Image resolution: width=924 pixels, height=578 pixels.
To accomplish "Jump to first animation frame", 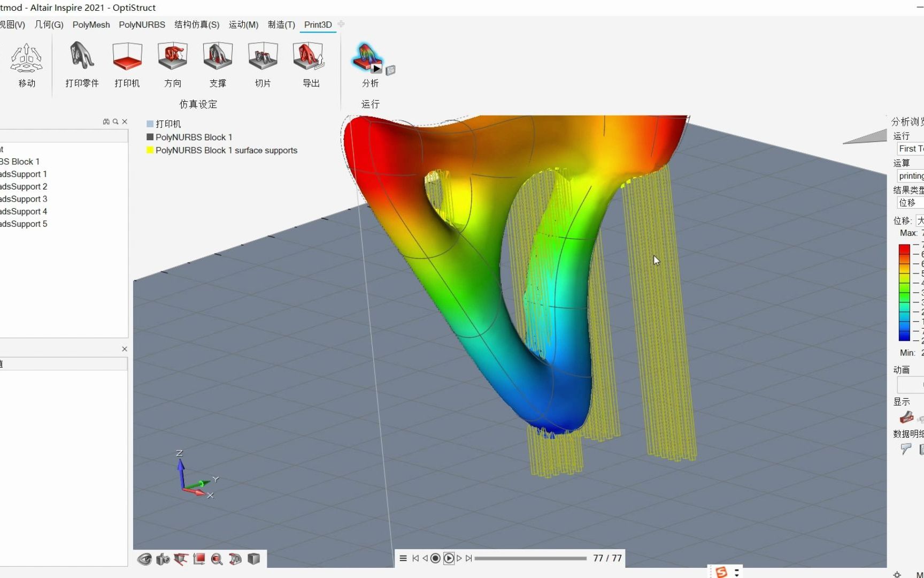I will pos(415,558).
